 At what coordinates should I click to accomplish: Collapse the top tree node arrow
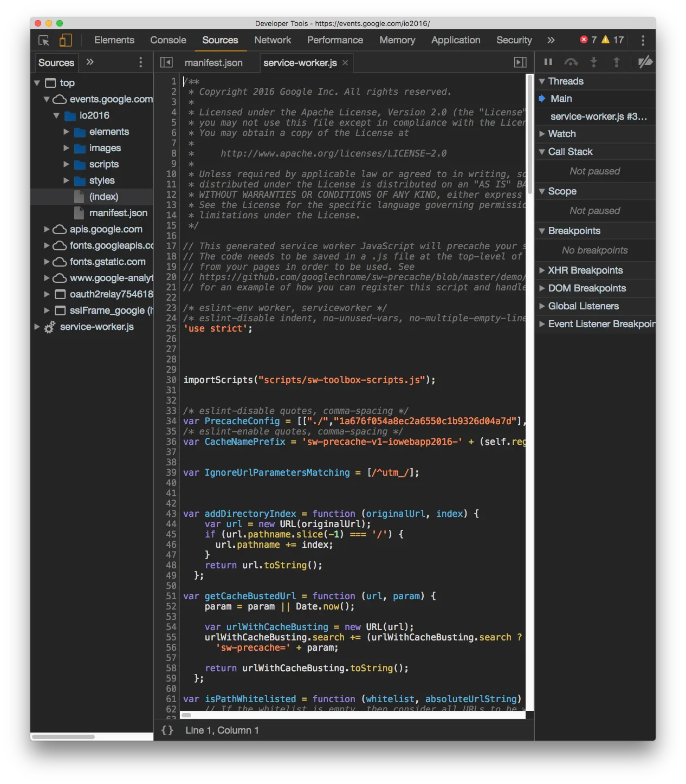pyautogui.click(x=37, y=83)
